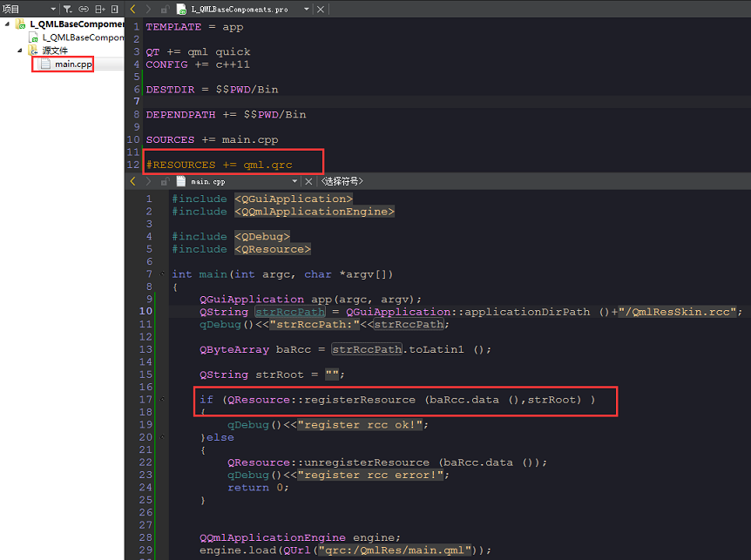Toggle the main.cpp write lock icon
This screenshot has width=751, height=560.
pos(165,181)
